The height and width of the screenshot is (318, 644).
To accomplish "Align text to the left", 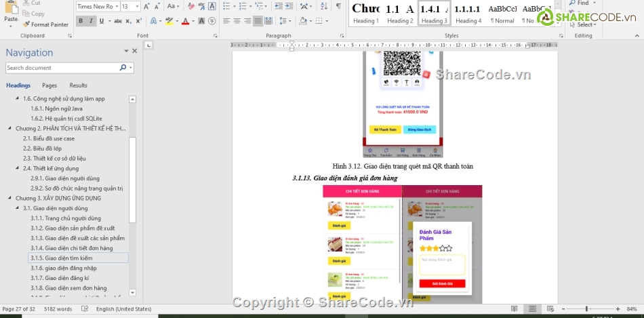I will pyautogui.click(x=225, y=21).
